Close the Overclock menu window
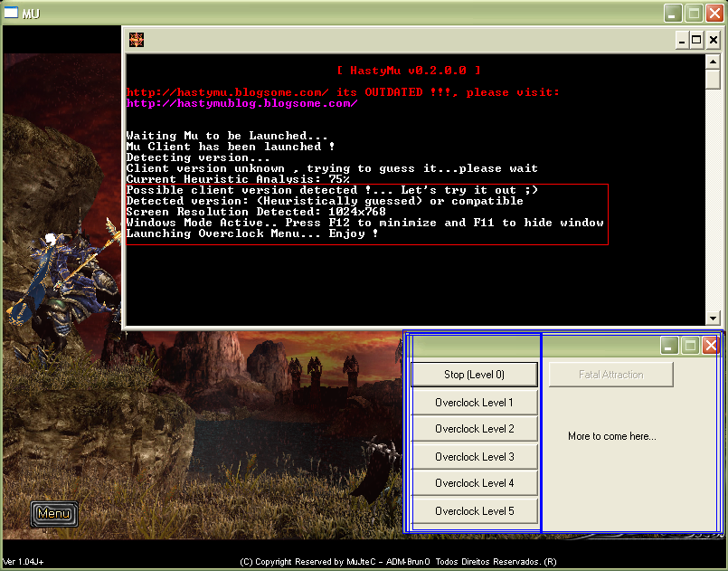Image resolution: width=728 pixels, height=571 pixels. coord(710,346)
